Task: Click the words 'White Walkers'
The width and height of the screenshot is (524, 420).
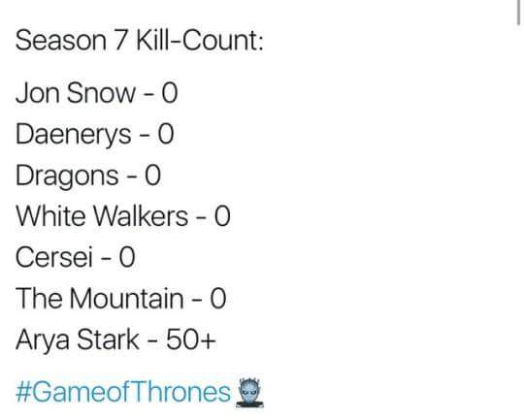Action: tap(102, 216)
